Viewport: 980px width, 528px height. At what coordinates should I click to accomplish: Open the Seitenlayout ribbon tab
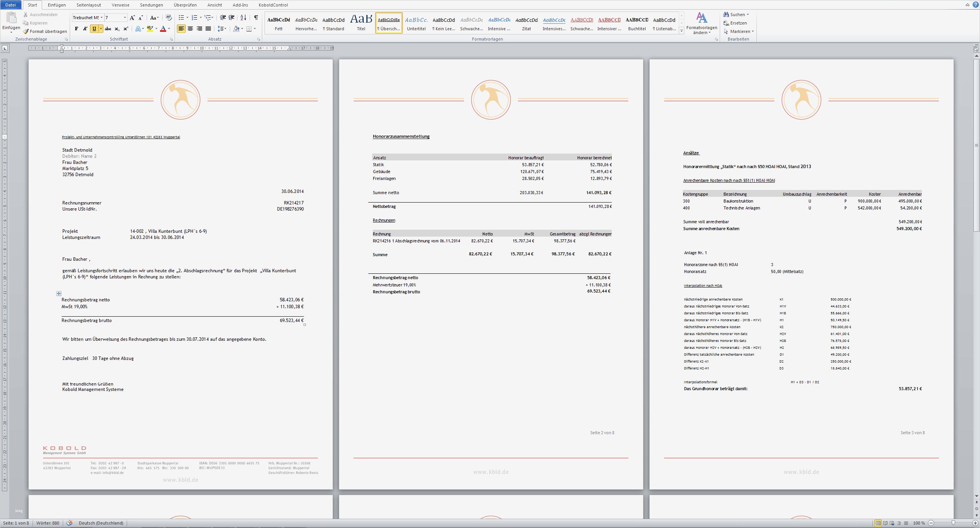pos(88,5)
